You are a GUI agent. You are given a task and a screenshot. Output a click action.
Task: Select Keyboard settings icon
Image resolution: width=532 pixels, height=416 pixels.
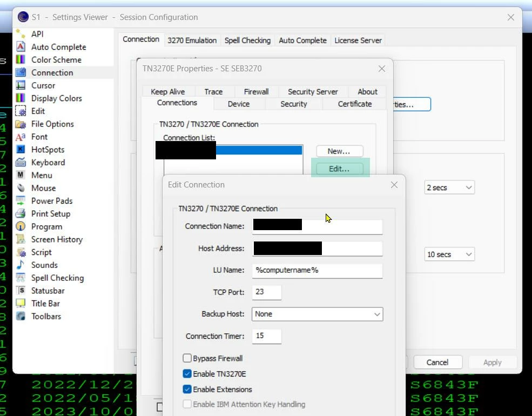click(x=21, y=163)
